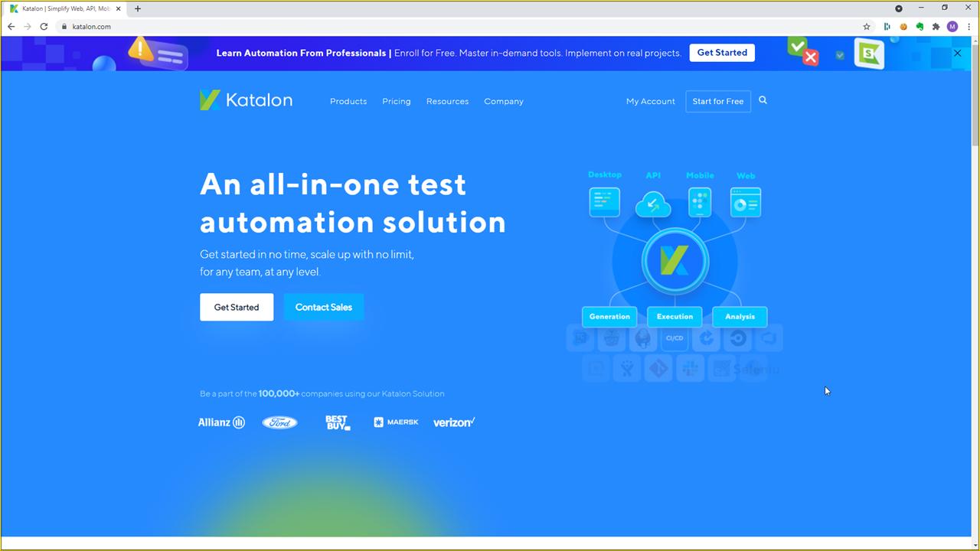
Task: Click the Desktop testing icon
Action: [604, 202]
